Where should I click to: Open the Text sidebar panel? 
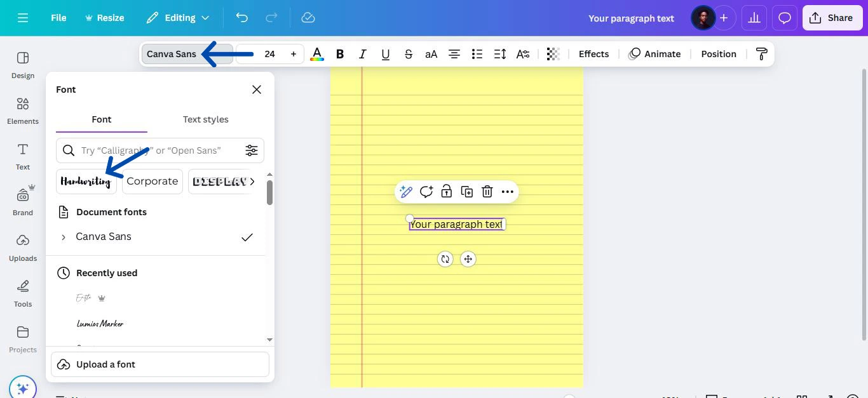point(23,156)
